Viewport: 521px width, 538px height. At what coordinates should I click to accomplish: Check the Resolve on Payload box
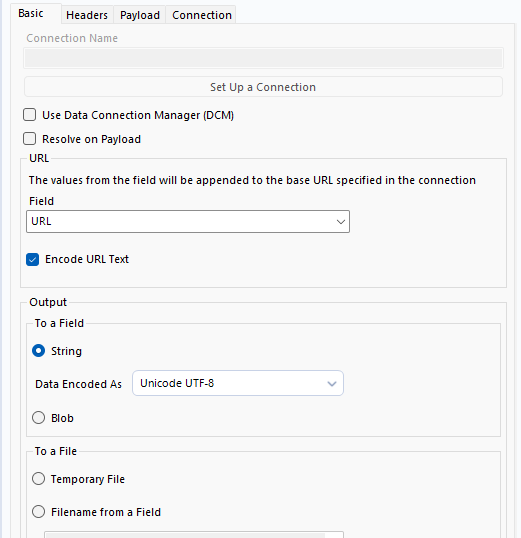(x=30, y=139)
